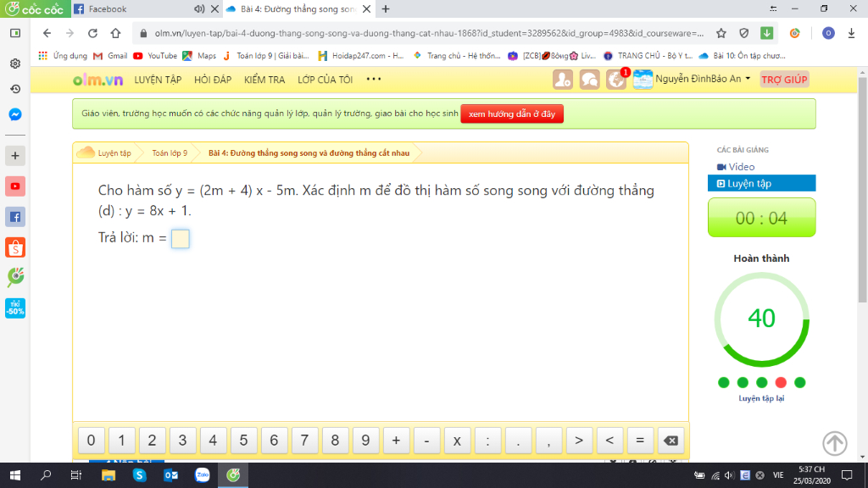Open Facebook from the sidebar

[x=15, y=217]
